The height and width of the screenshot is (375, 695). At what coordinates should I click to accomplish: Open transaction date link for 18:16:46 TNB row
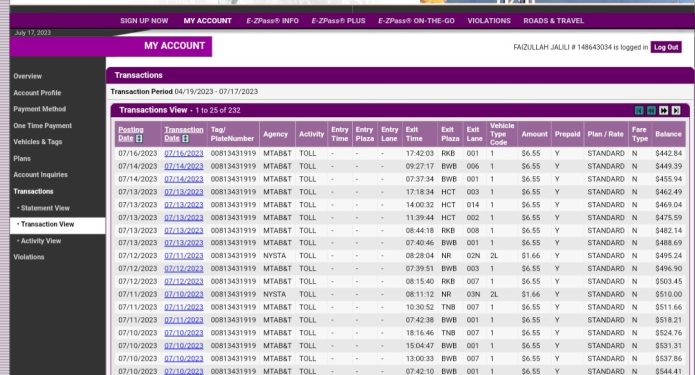pos(184,333)
